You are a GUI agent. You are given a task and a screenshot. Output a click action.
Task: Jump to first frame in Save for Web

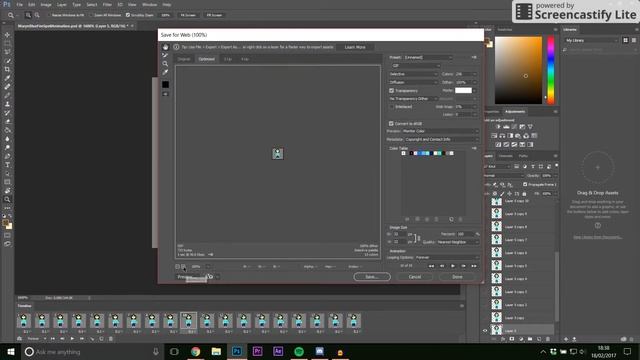(x=431, y=266)
